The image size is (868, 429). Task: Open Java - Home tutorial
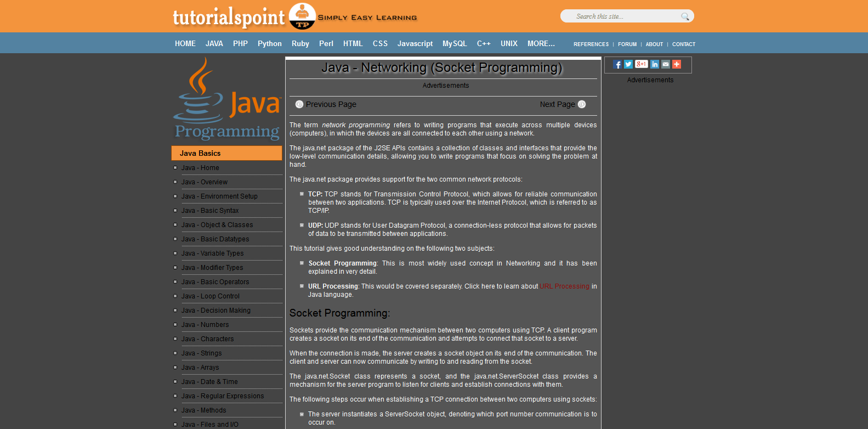click(200, 168)
